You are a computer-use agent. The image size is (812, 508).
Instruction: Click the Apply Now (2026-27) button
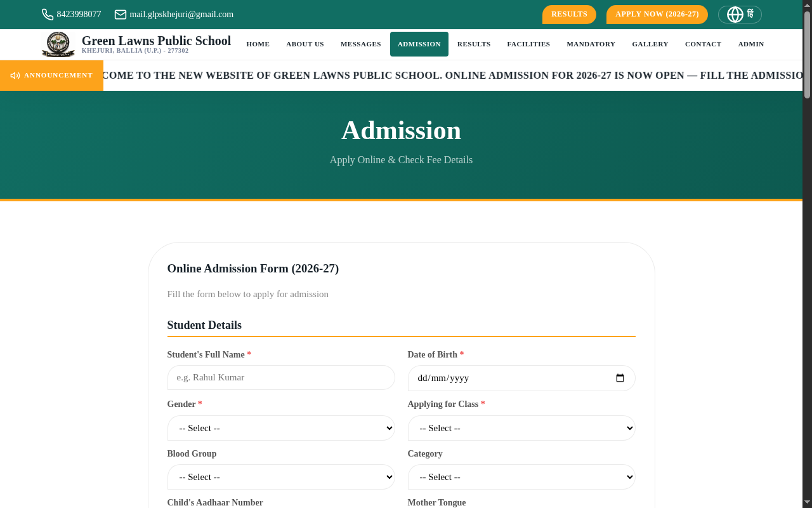[657, 15]
